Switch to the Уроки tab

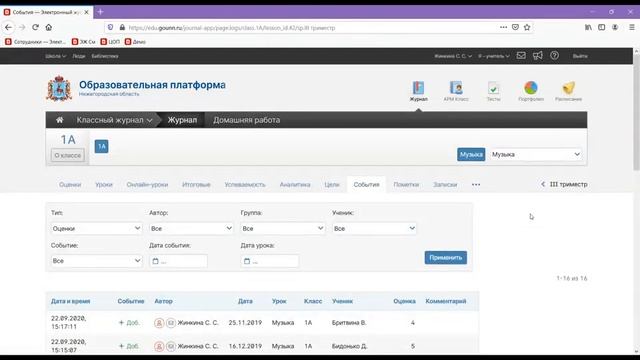(x=104, y=184)
